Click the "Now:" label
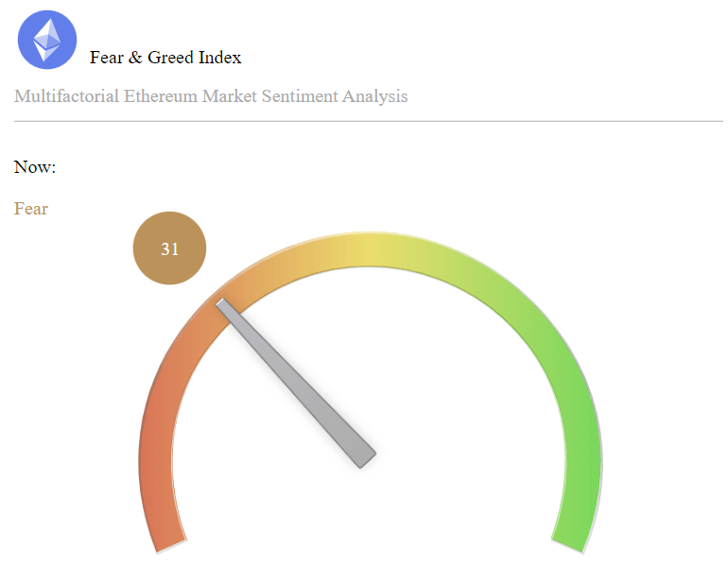Viewport: 728px width, 564px height. point(35,167)
